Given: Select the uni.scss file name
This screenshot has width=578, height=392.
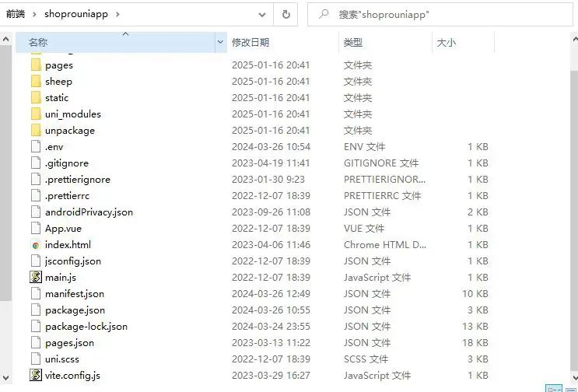Looking at the screenshot, I should [x=62, y=359].
